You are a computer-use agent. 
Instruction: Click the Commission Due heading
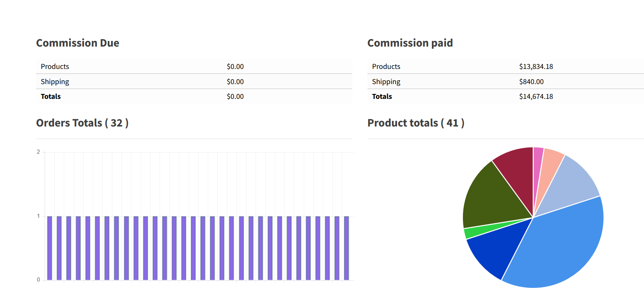[78, 43]
